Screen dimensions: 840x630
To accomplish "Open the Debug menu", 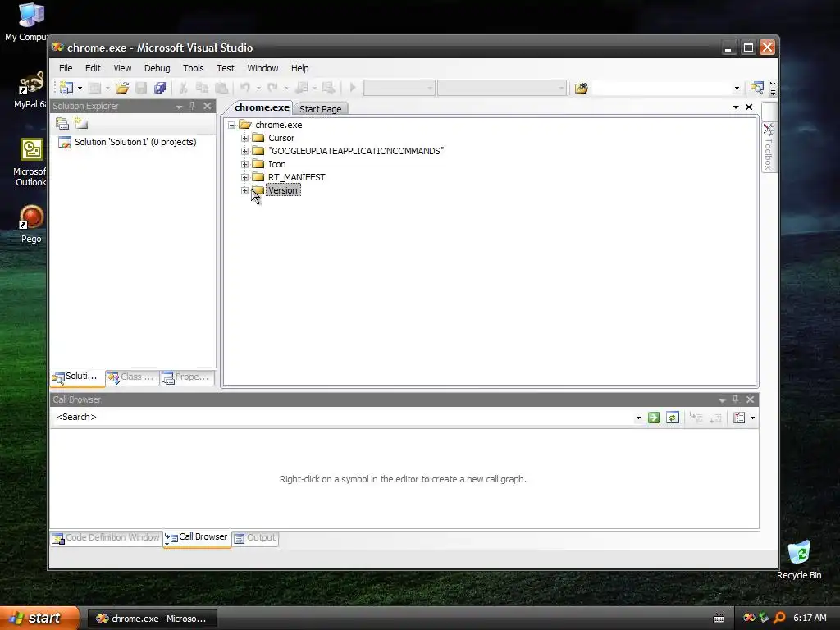I will 157,68.
